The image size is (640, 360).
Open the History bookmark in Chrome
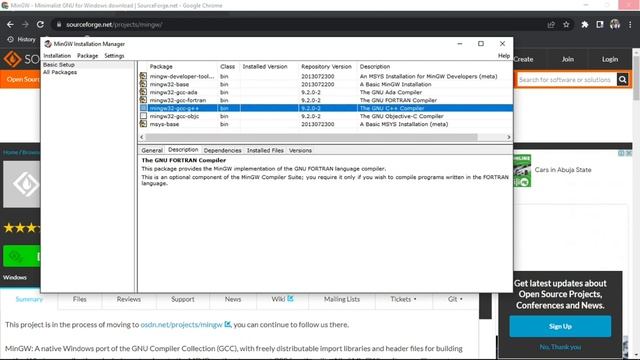[22, 39]
